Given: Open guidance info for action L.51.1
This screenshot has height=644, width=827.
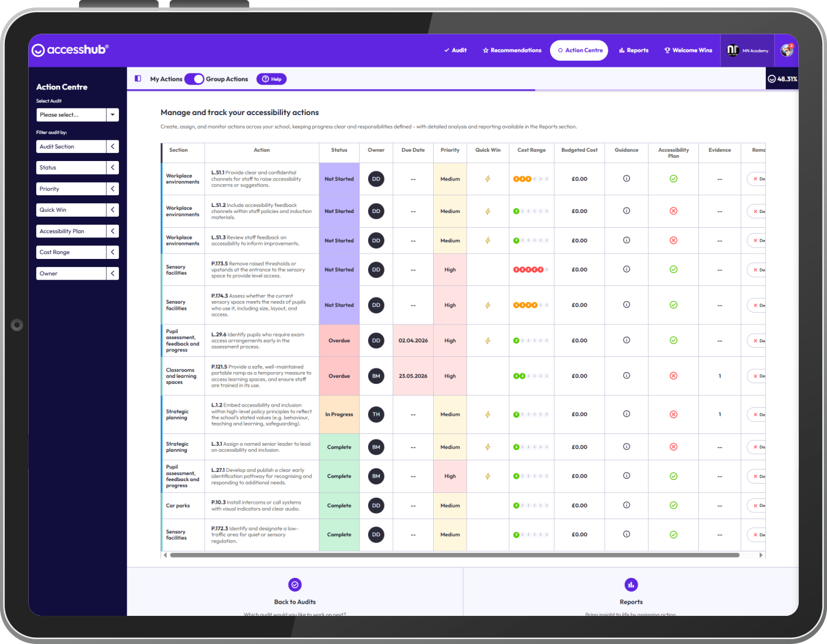Looking at the screenshot, I should click(x=626, y=179).
